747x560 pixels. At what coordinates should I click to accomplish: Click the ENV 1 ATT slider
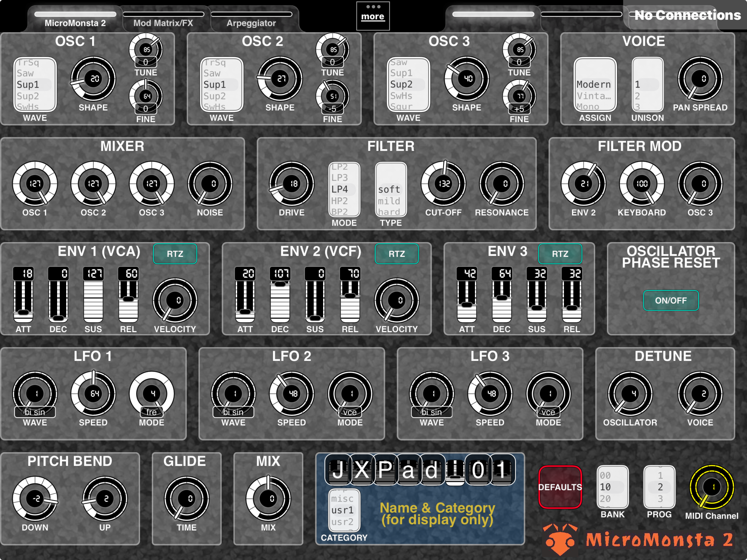23,294
